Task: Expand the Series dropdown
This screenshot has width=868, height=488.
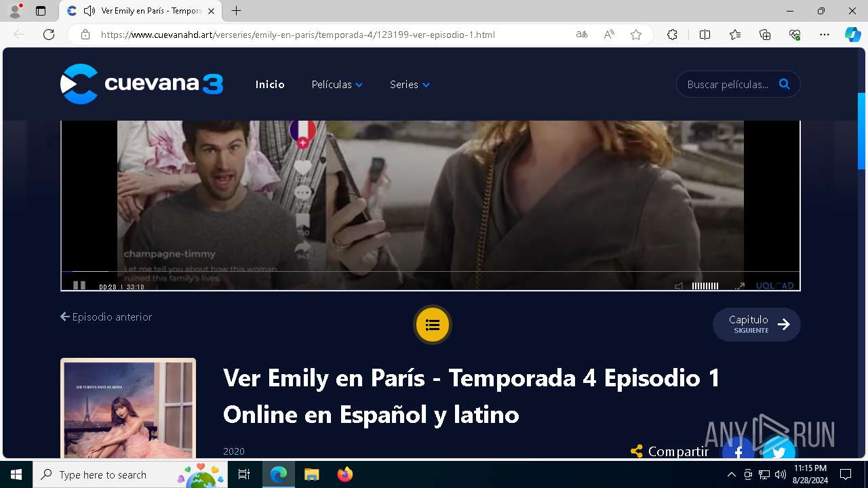Action: pos(410,85)
